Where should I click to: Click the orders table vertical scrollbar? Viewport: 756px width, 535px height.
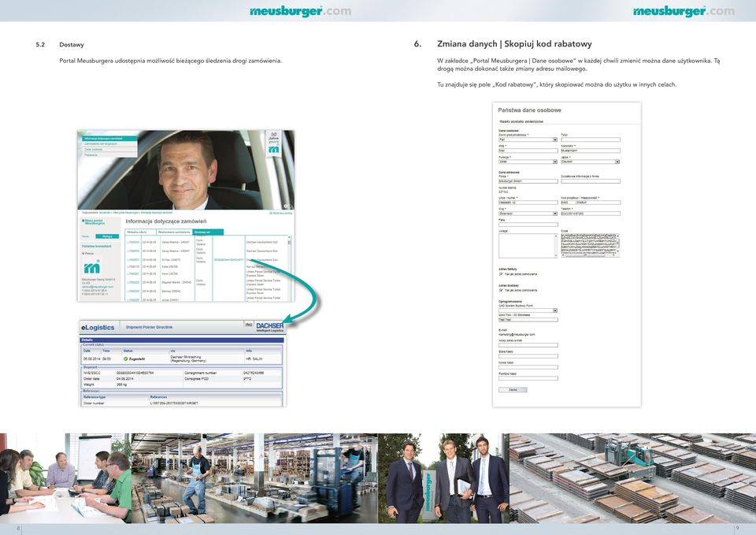click(289, 267)
